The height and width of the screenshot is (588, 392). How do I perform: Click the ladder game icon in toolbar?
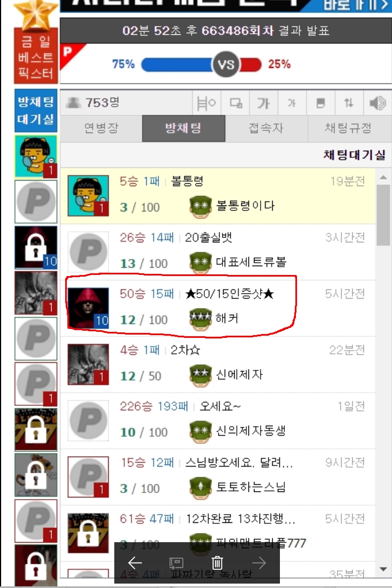tap(206, 103)
